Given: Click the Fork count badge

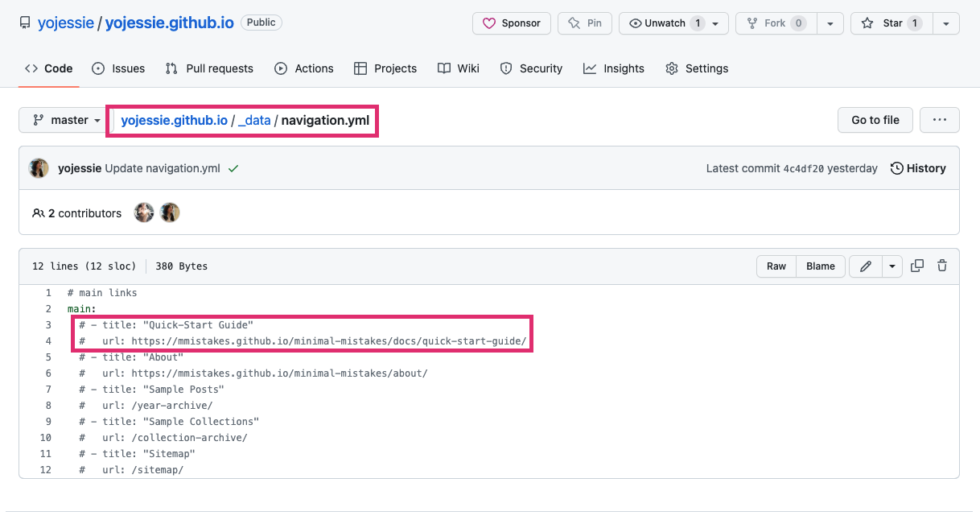Looking at the screenshot, I should [799, 23].
